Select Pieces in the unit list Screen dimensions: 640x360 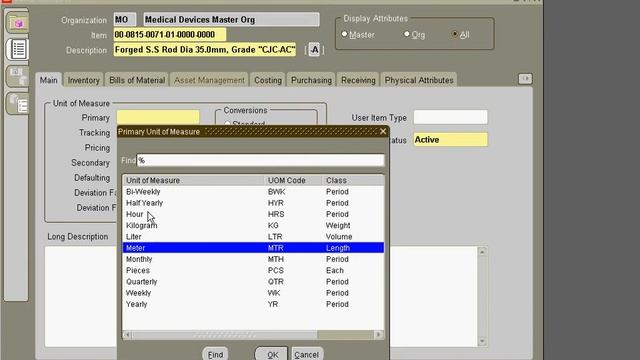(253, 271)
